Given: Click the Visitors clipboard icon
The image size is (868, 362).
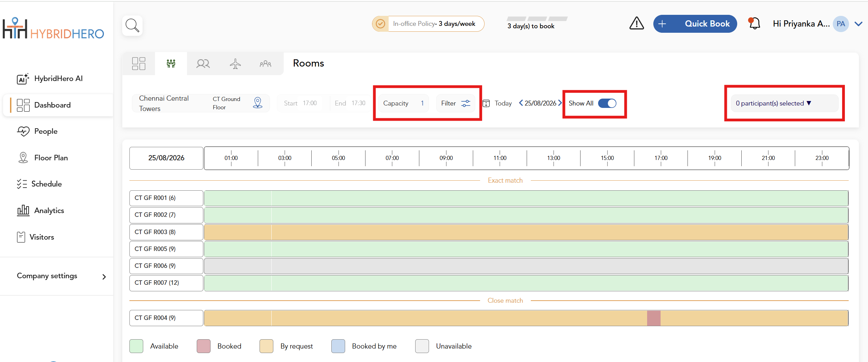Looking at the screenshot, I should click(21, 237).
